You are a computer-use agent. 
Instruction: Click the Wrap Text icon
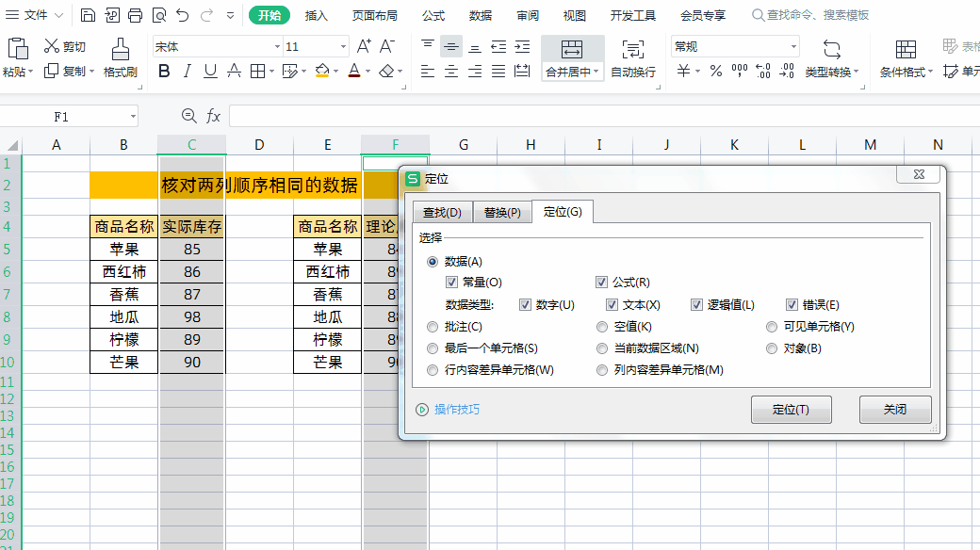coord(633,49)
